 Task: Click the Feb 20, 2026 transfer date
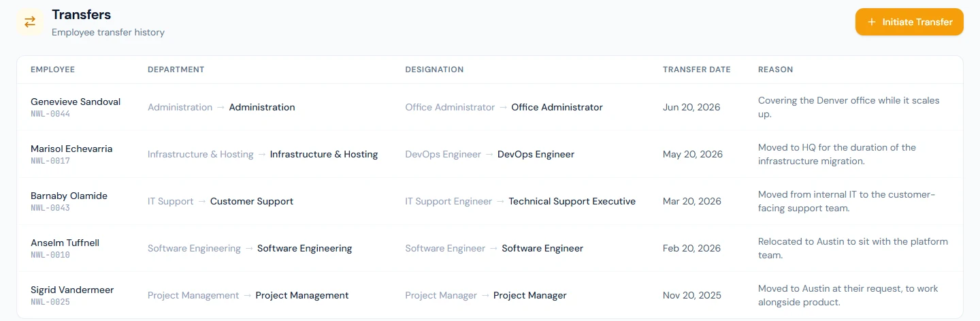coord(691,248)
